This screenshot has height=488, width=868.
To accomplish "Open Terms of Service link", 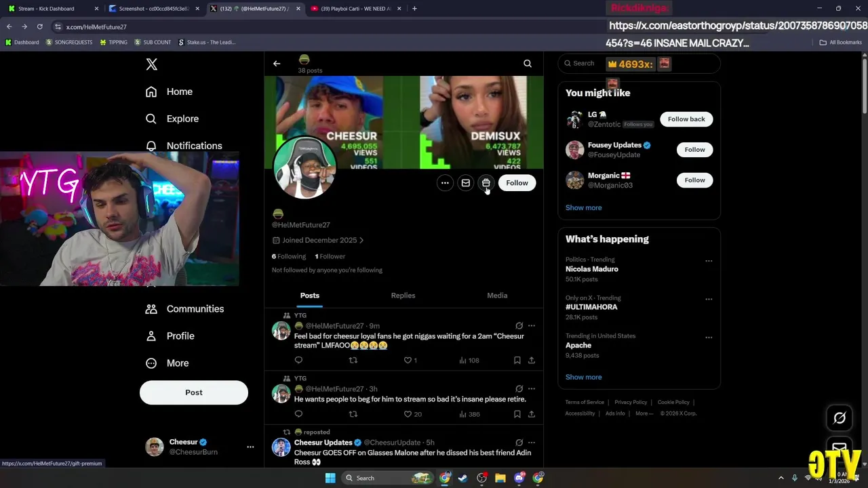I will [585, 403].
